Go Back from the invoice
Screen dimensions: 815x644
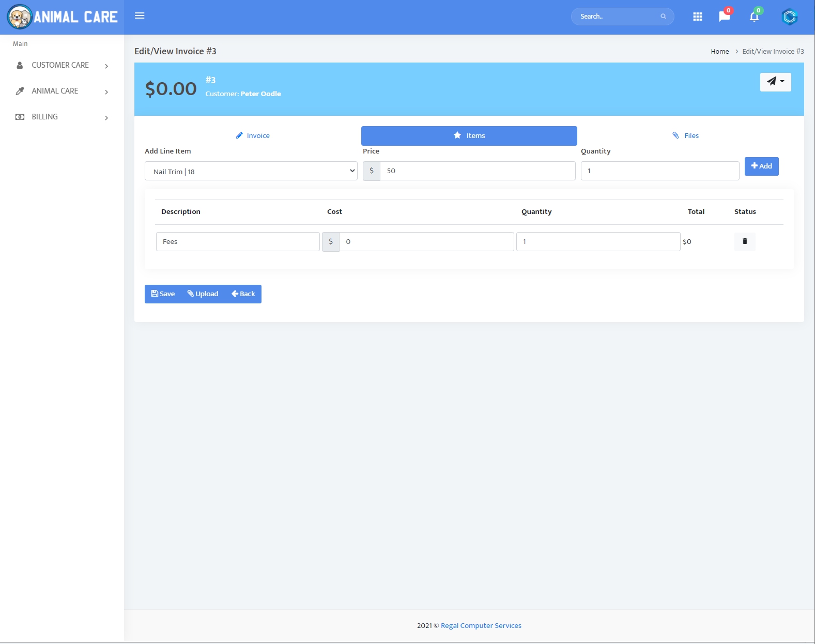coord(243,294)
